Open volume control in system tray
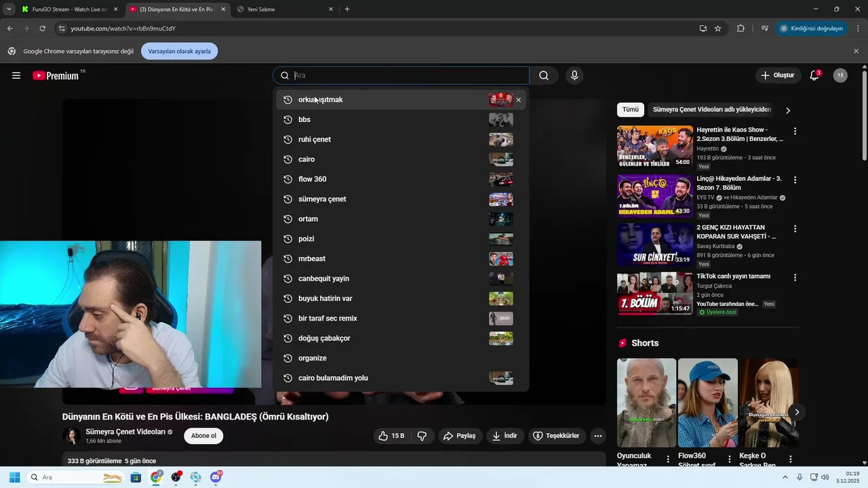 click(825, 477)
